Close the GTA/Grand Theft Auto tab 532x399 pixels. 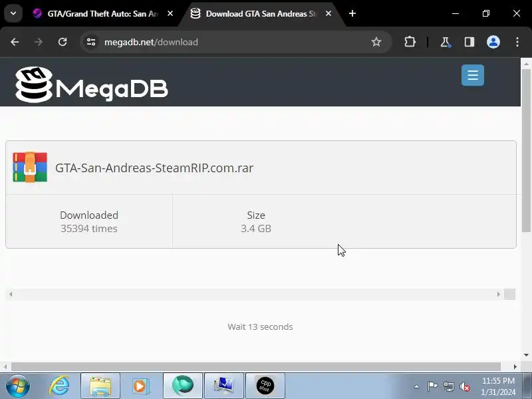[170, 13]
